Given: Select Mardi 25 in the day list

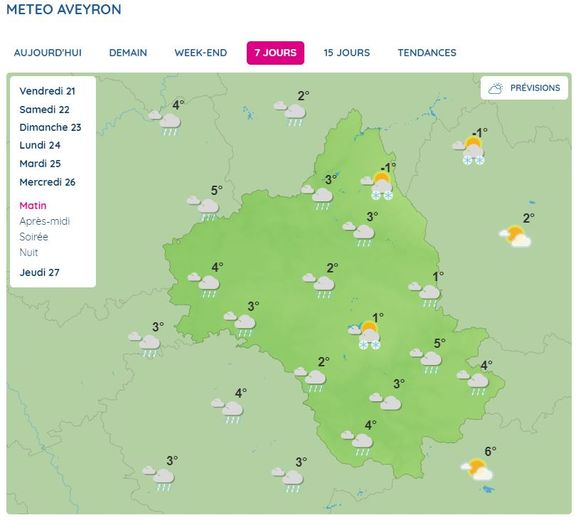Looking at the screenshot, I should [x=40, y=163].
